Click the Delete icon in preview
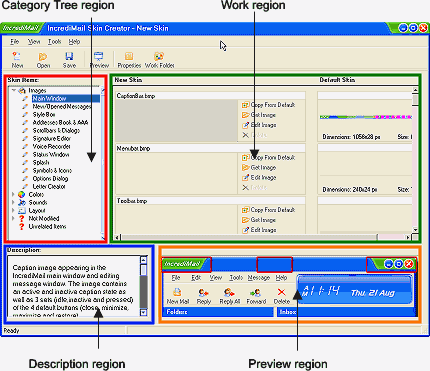 (281, 292)
